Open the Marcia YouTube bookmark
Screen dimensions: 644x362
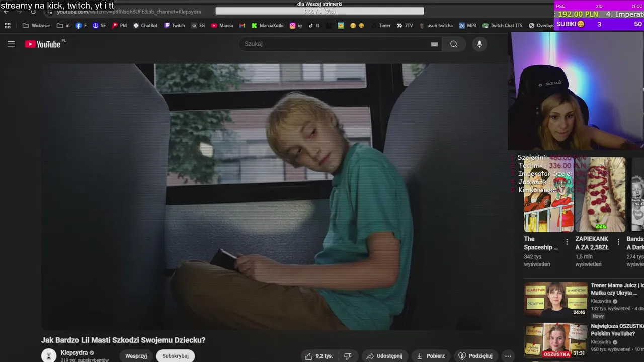pyautogui.click(x=222, y=26)
